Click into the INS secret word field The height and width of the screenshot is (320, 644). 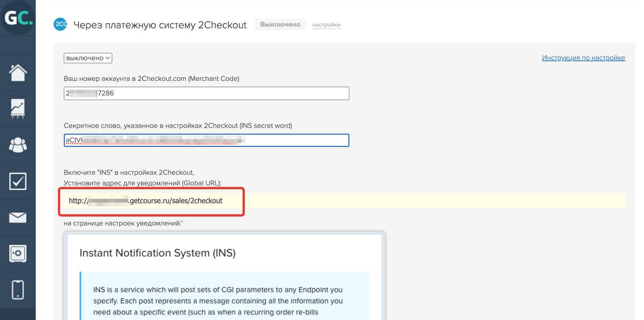click(206, 140)
